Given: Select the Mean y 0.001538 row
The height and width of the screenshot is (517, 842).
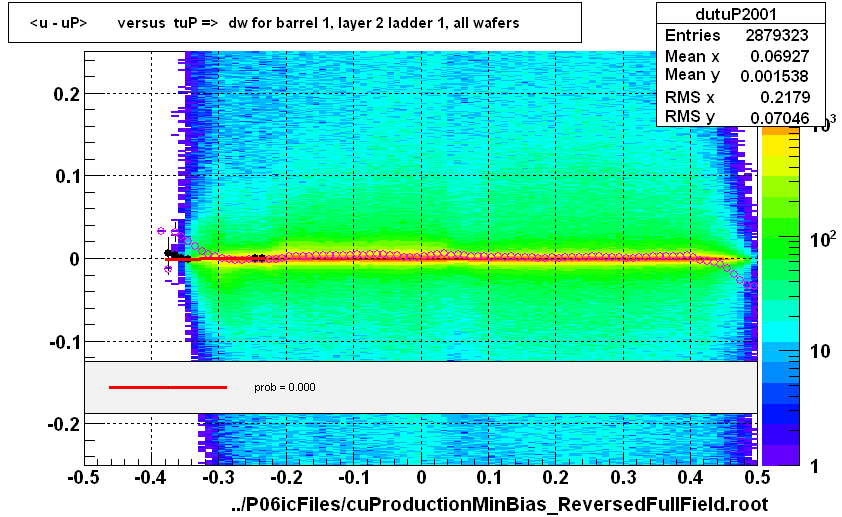Looking at the screenshot, I should tap(736, 76).
